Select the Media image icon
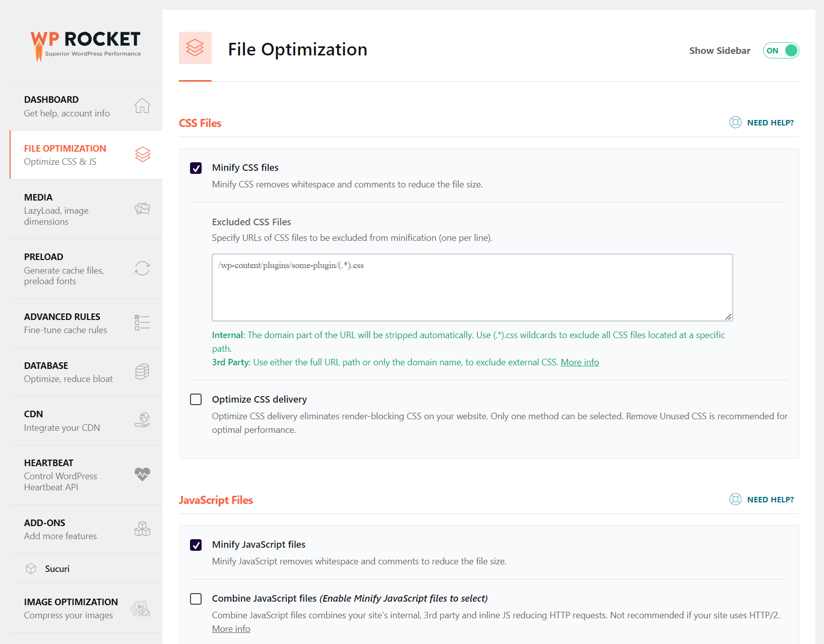The width and height of the screenshot is (824, 644). point(143,208)
